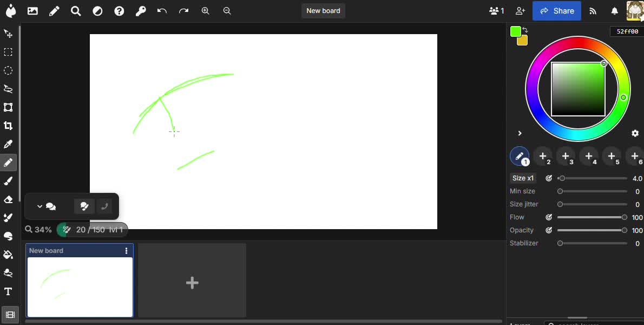Add a brush to slot 5
Viewport: 644px width, 325px height.
pos(612,156)
